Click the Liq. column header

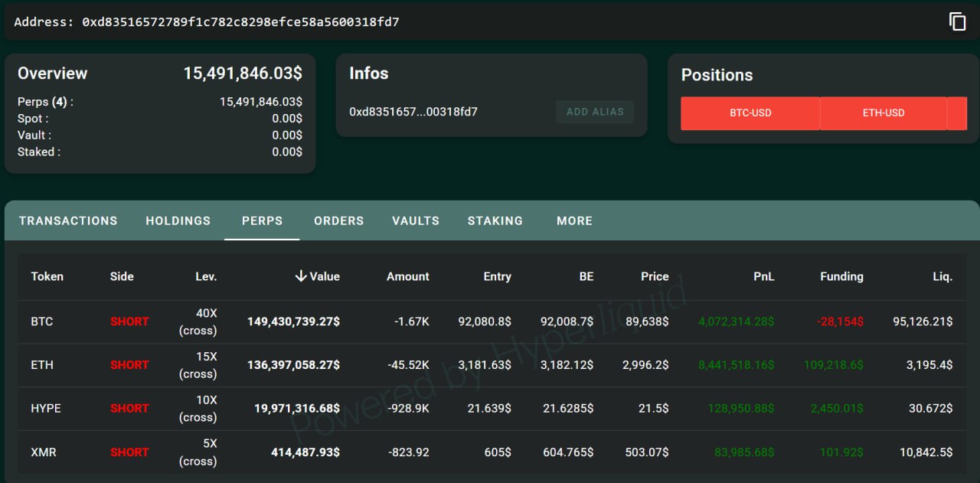coord(942,276)
